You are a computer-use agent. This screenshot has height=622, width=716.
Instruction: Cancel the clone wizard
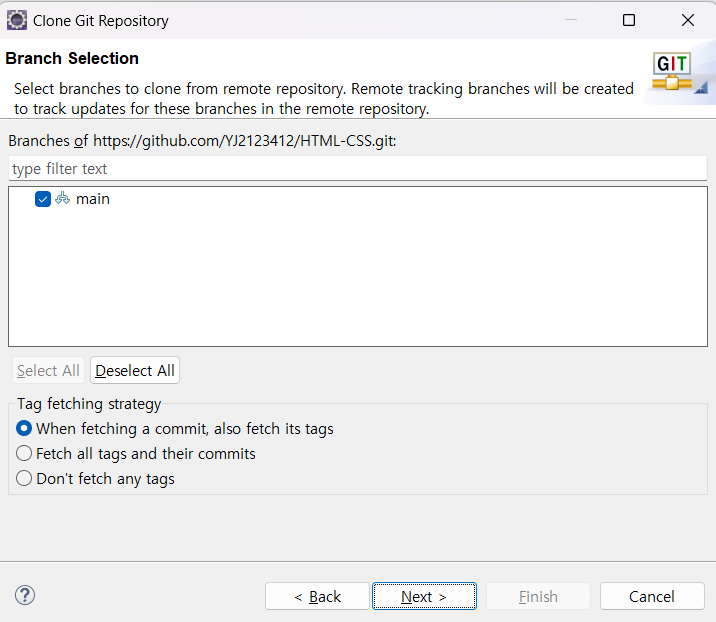(x=652, y=596)
